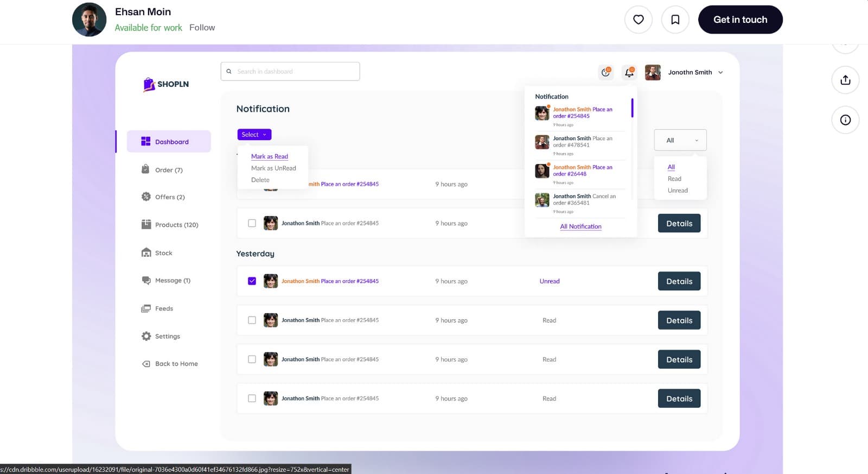Check the last Read row checkbox
The height and width of the screenshot is (474, 868).
click(252, 398)
